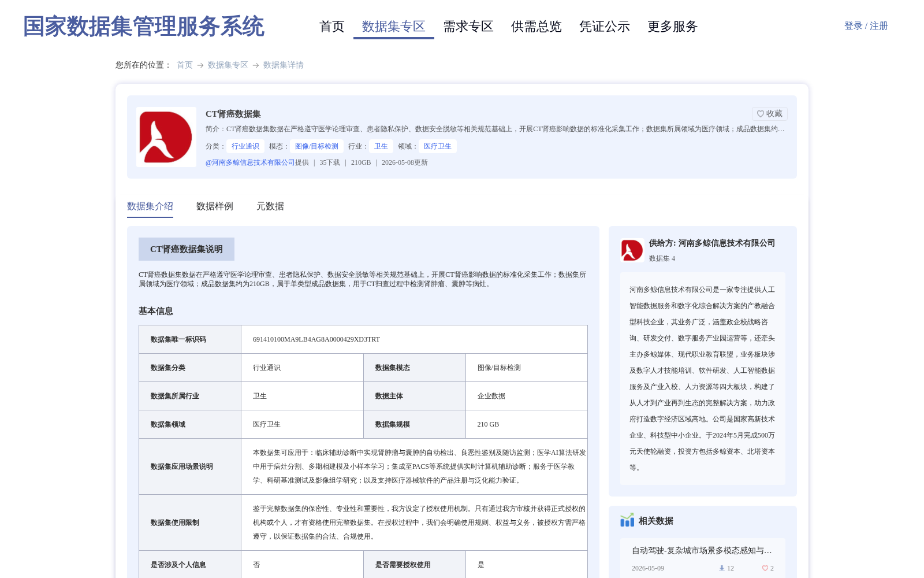Click the 数据集领域 label cell
924x578 pixels.
point(190,424)
